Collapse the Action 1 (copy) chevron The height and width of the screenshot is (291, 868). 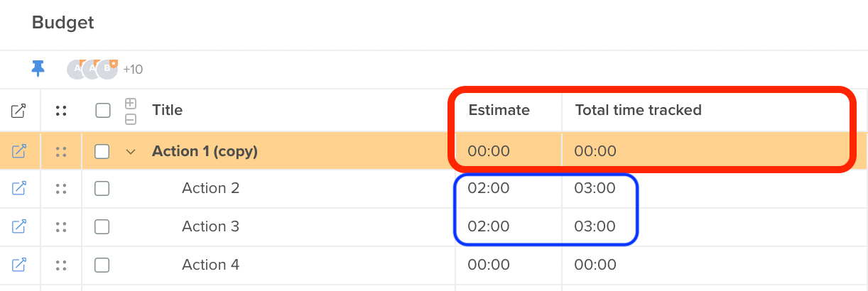click(x=130, y=151)
